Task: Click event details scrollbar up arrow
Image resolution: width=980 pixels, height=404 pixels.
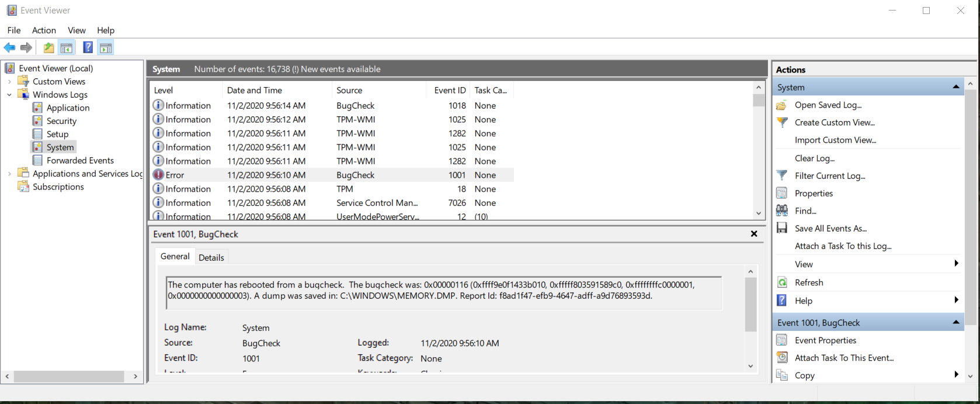Action: (x=750, y=271)
